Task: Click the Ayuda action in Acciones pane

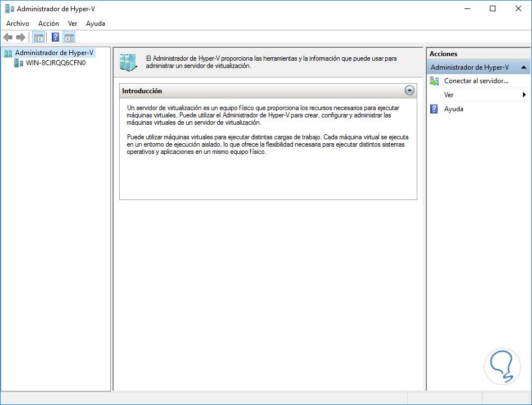Action: tap(454, 109)
